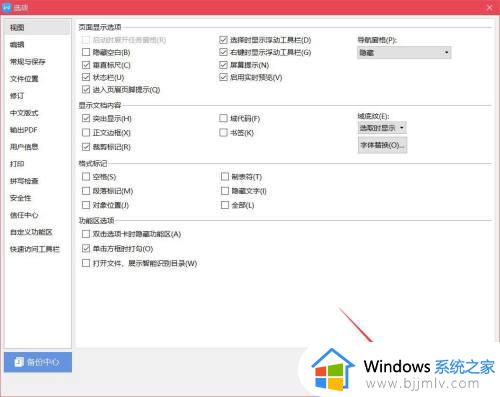Uncheck 单击方框时打勾(O)
Image resolution: width=500 pixels, height=397 pixels.
[x=86, y=248]
